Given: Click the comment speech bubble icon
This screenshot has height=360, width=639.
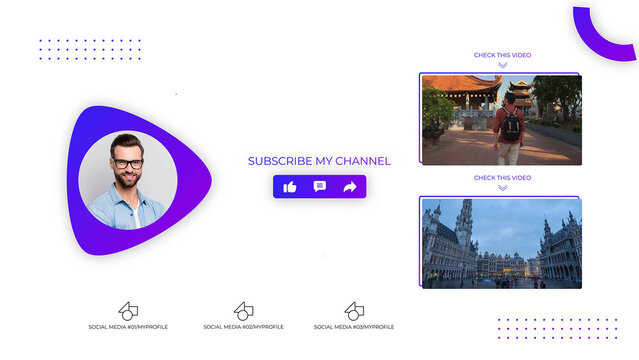Looking at the screenshot, I should 320,186.
